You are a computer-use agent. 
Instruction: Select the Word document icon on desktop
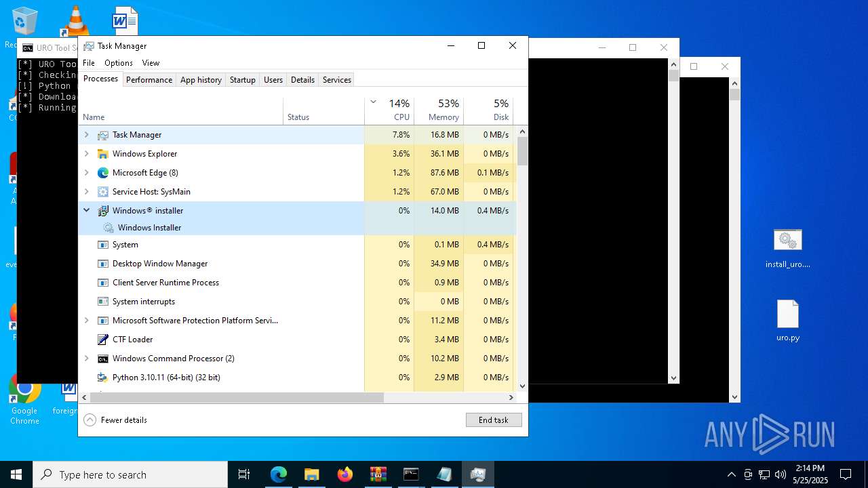point(125,20)
